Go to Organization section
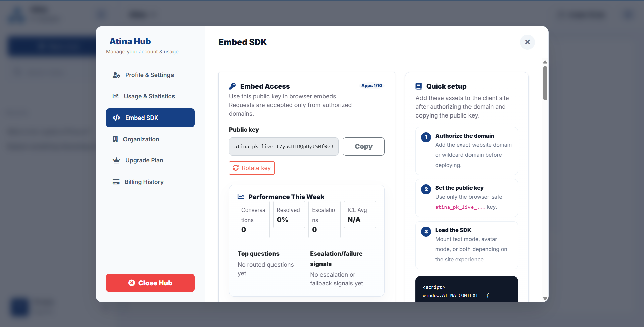This screenshot has width=644, height=327. [x=150, y=139]
